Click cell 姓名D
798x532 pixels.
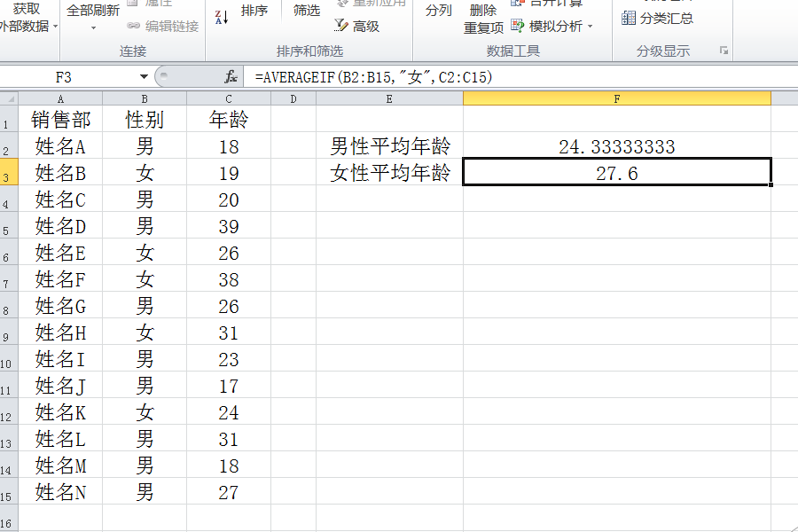(60, 225)
